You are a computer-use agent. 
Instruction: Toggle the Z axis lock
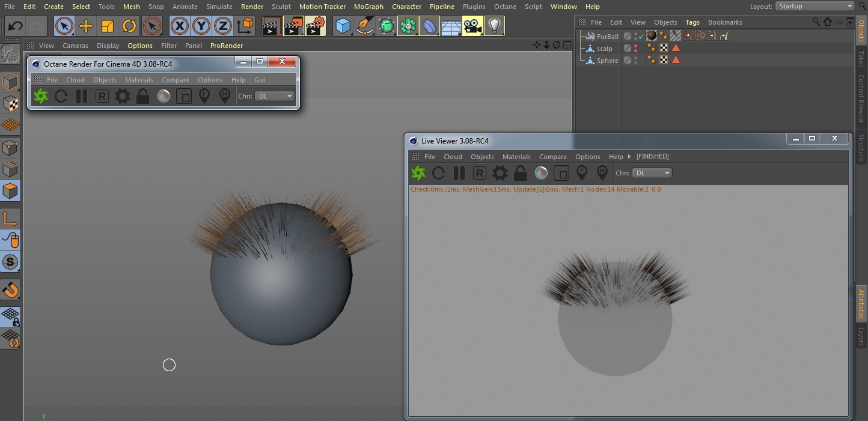[x=223, y=26]
